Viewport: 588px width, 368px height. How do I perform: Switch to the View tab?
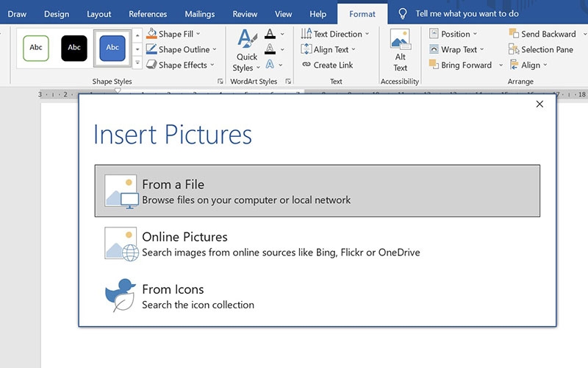pos(283,14)
